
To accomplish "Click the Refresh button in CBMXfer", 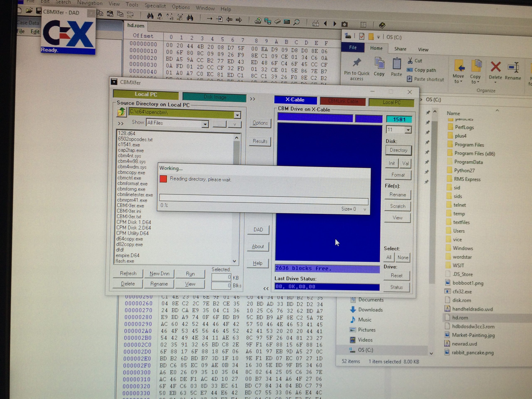I will (x=128, y=273).
